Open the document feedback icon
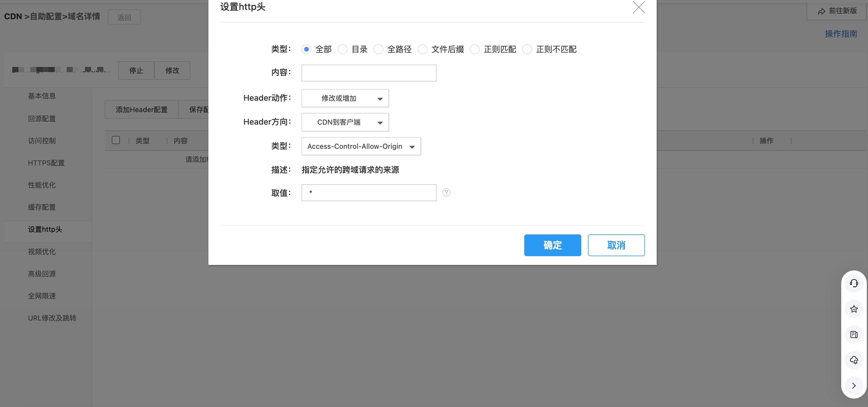 [853, 335]
